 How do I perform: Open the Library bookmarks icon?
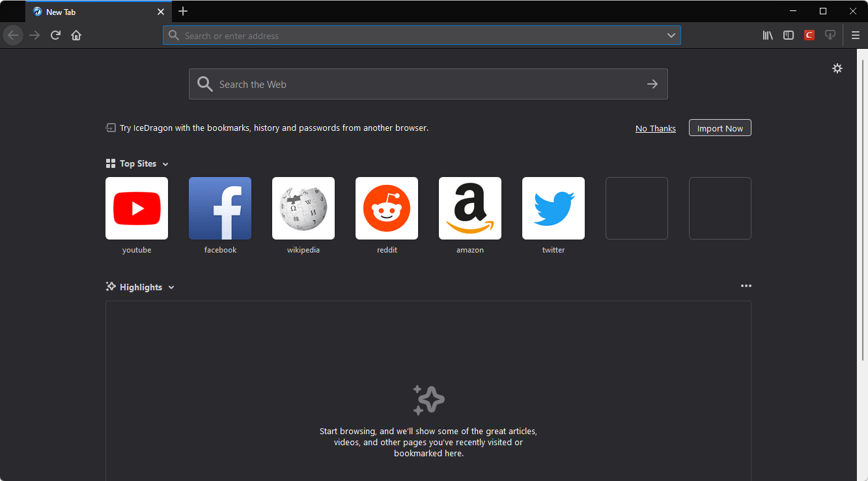pos(768,35)
